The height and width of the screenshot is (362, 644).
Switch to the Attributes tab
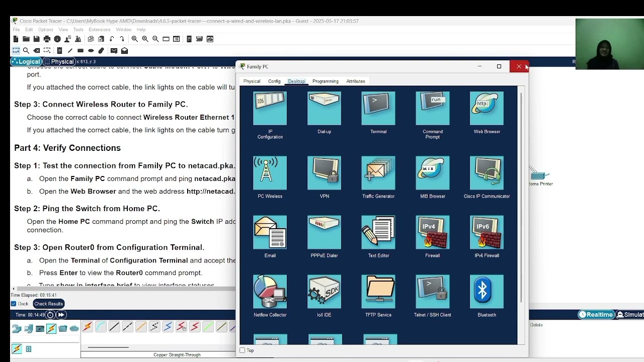(x=355, y=81)
